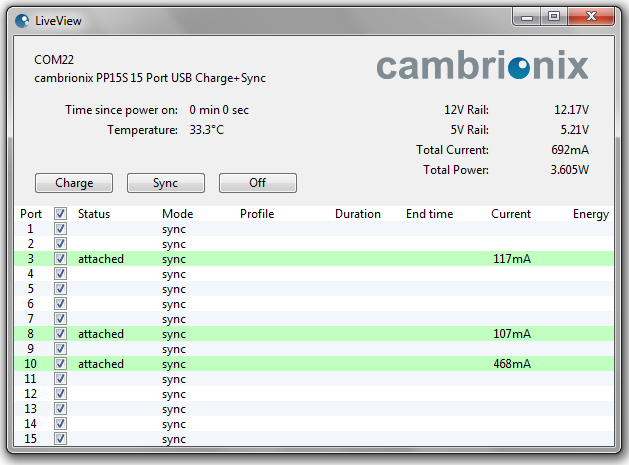Click the '0 min 0 sec' uptime value

click(219, 110)
